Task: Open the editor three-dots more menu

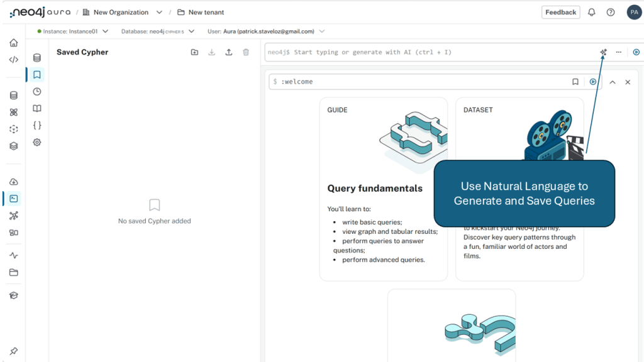Action: click(x=619, y=52)
